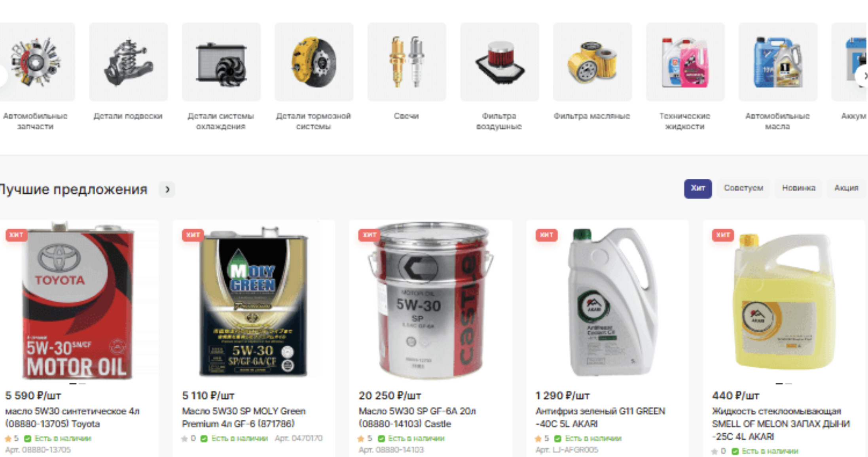
Task: Select the Новинка filter tab
Action: coord(799,189)
